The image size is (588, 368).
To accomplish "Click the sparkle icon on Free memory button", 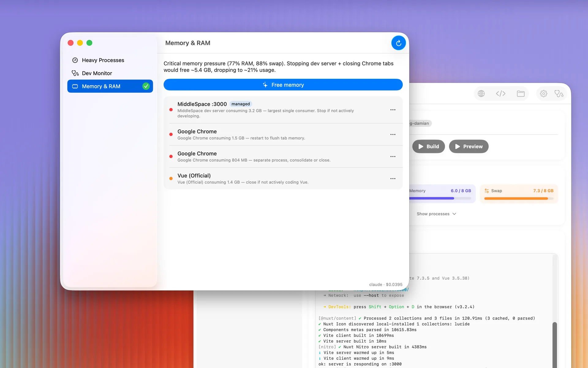I will pyautogui.click(x=265, y=85).
